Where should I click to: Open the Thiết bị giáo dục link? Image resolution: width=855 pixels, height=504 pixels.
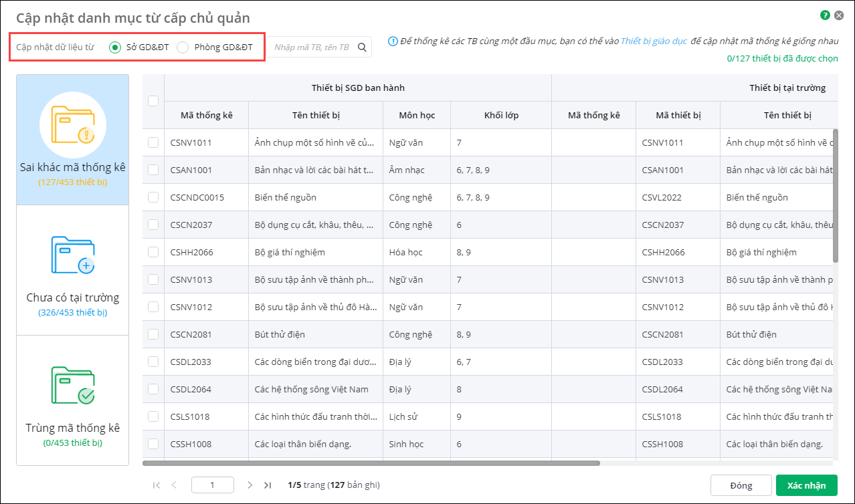pos(654,41)
